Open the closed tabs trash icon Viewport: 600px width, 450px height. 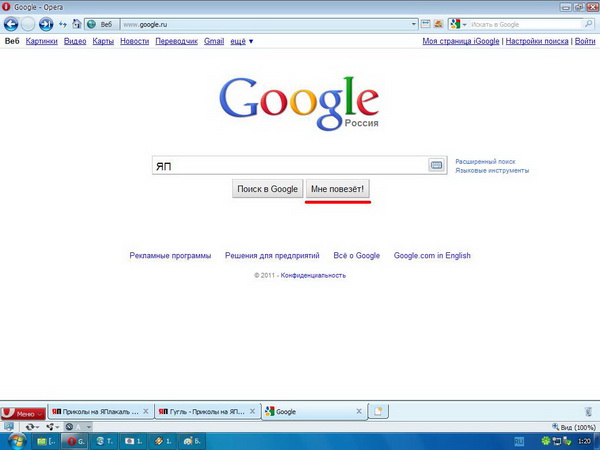pyautogui.click(x=589, y=412)
